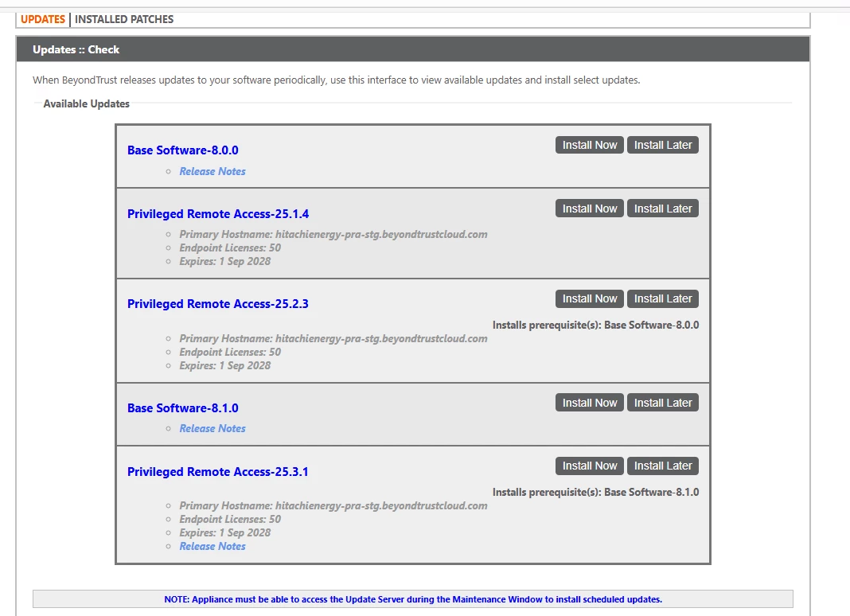Choose Install Later for Privileged Remote Access-25.2.3
The height and width of the screenshot is (616, 850).
[x=662, y=298]
